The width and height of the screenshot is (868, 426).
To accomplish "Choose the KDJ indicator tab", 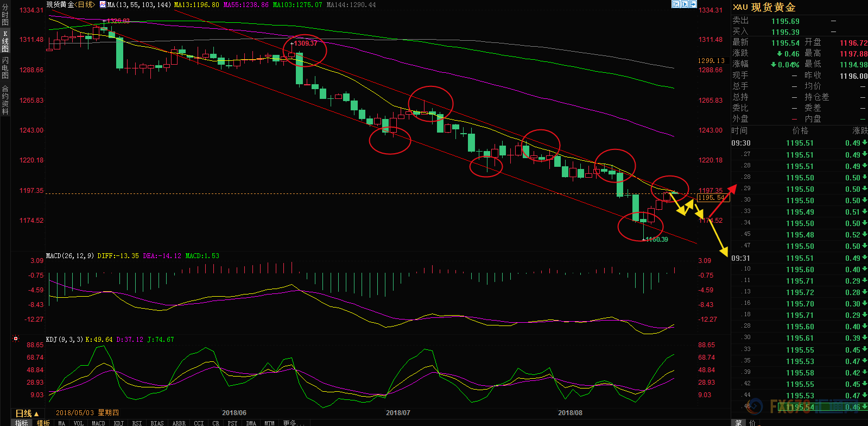I will (x=119, y=423).
